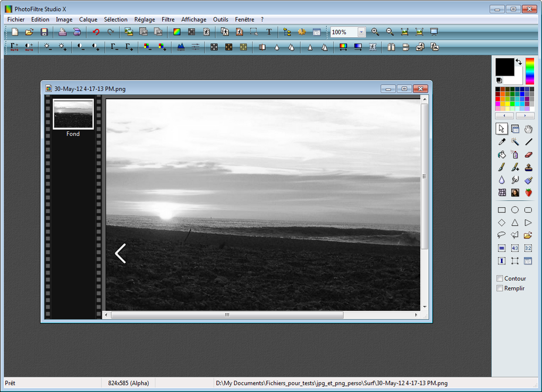Select the Line tool
The image size is (542, 392).
click(528, 142)
